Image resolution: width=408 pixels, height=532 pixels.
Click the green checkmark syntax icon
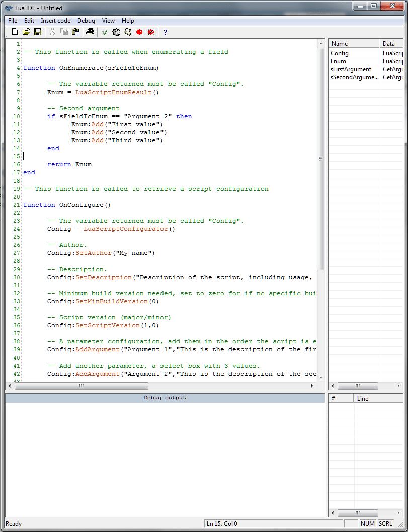click(x=105, y=32)
